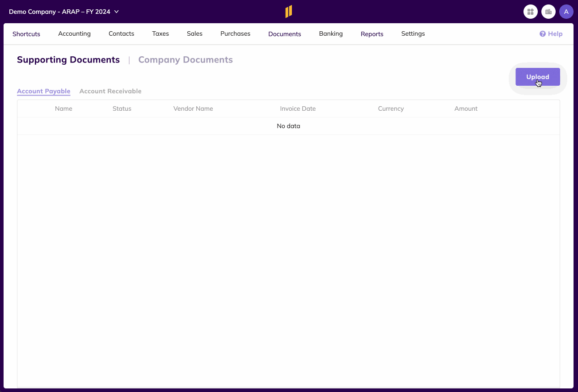Open the Demo Company selector dropdown
Image resolution: width=578 pixels, height=392 pixels.
pos(64,12)
